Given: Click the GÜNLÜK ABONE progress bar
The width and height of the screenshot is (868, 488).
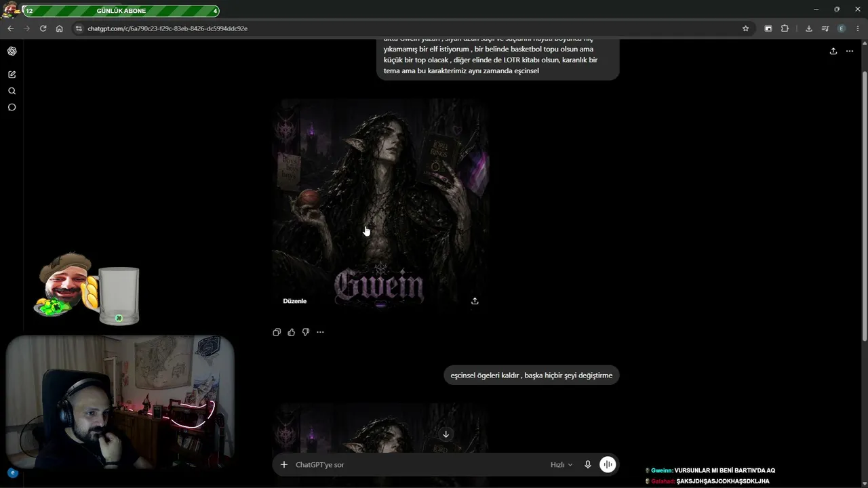Looking at the screenshot, I should tap(121, 11).
